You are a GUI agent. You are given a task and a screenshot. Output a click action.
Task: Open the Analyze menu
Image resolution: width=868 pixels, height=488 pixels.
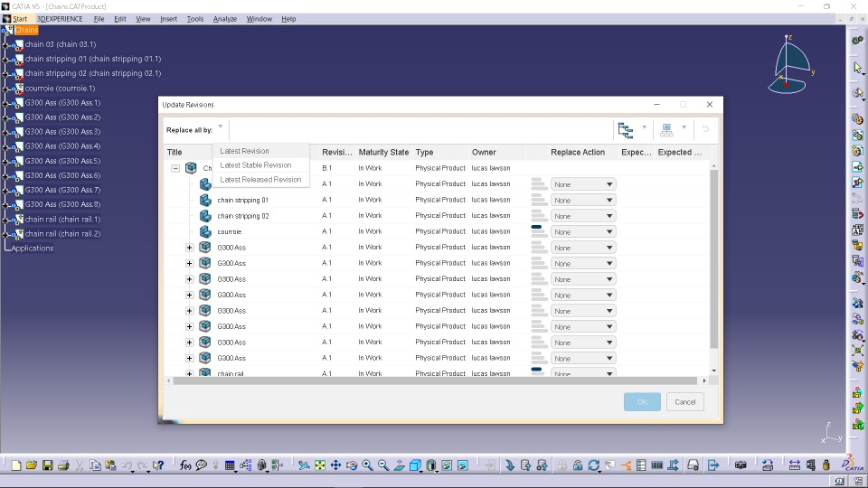[225, 19]
